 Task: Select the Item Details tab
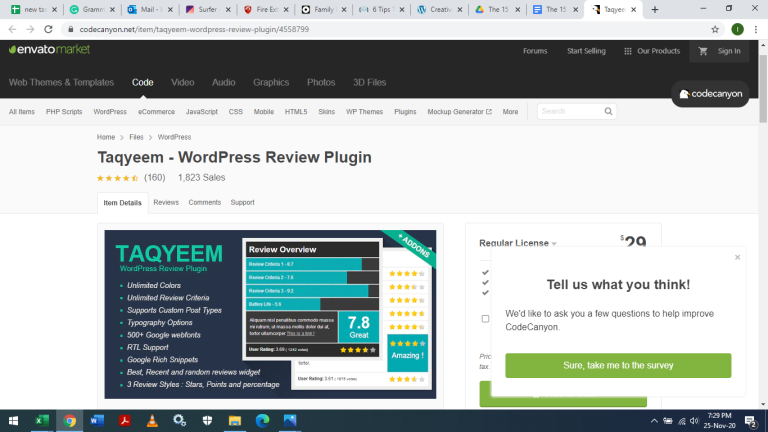pos(122,203)
